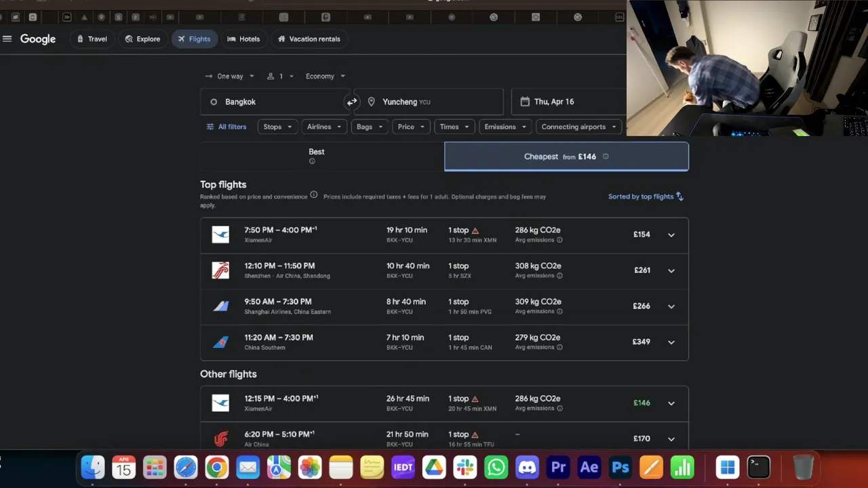Viewport: 868px width, 488px height.
Task: Switch to the Vacation rentals tab
Action: [x=309, y=39]
